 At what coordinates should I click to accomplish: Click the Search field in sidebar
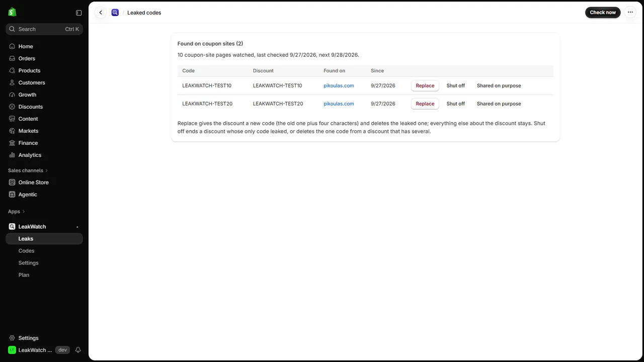pyautogui.click(x=44, y=29)
